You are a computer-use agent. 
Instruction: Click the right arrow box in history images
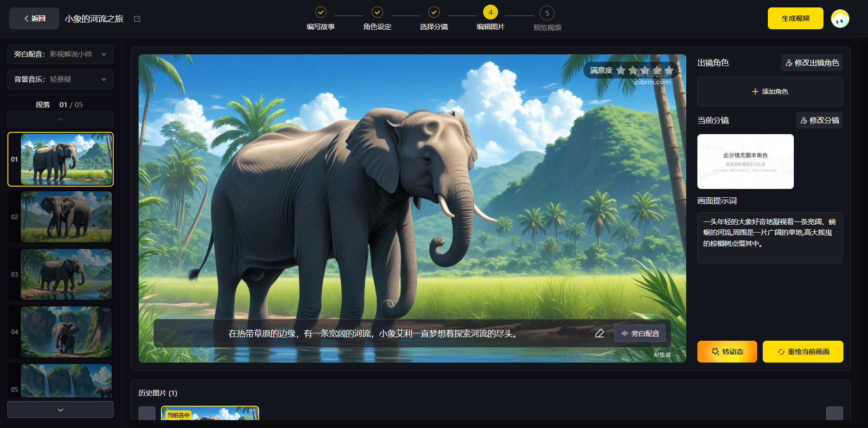click(835, 414)
